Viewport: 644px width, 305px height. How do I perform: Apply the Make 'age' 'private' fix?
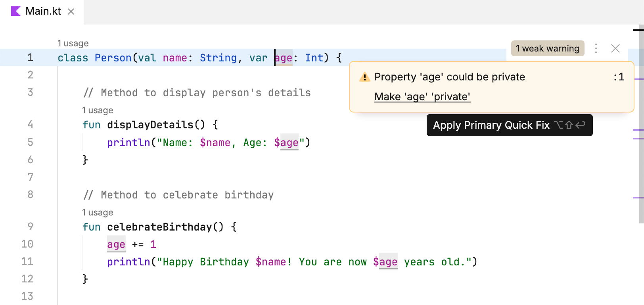pos(422,97)
